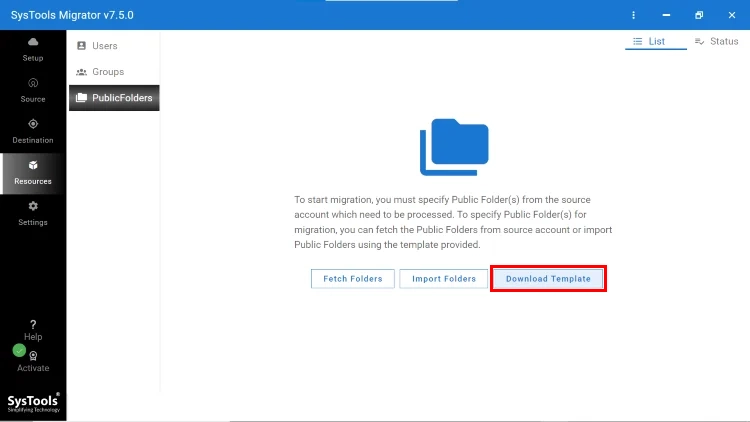Click the migration instructions paragraph

[x=453, y=222]
